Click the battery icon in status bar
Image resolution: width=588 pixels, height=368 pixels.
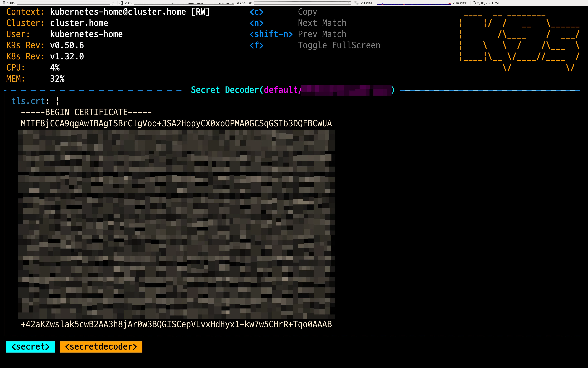(4, 3)
